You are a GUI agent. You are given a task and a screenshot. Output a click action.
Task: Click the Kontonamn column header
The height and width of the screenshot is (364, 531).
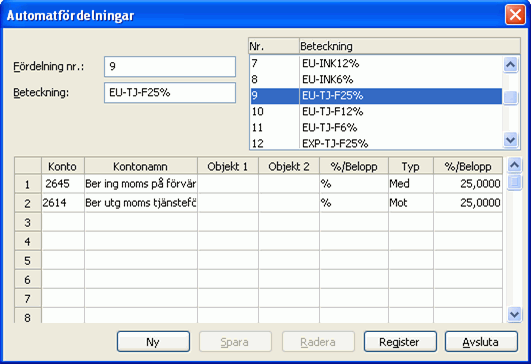pyautogui.click(x=141, y=166)
